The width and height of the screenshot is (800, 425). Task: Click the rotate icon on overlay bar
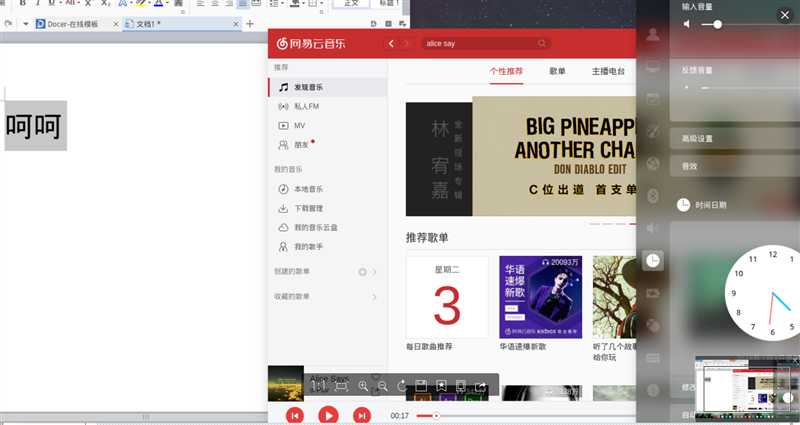click(402, 386)
